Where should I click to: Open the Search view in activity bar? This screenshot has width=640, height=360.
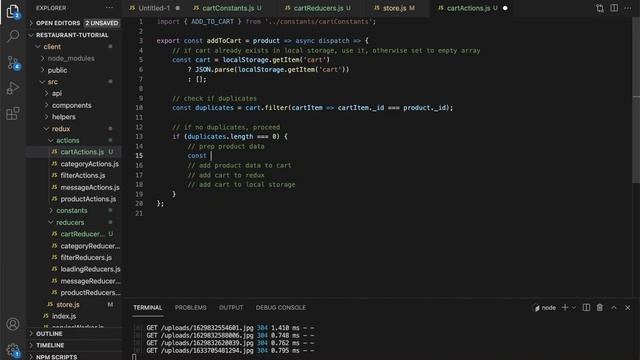[13, 36]
